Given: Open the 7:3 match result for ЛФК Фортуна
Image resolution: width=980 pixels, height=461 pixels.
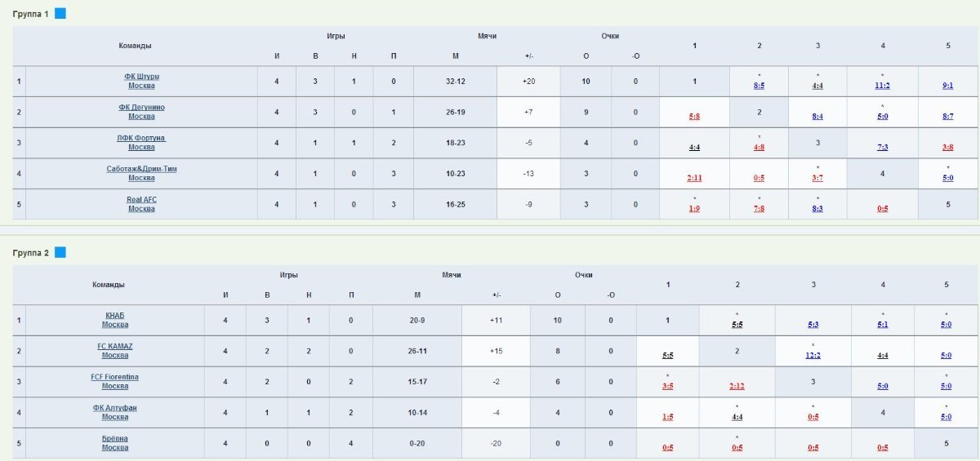Looking at the screenshot, I should pyautogui.click(x=882, y=147).
